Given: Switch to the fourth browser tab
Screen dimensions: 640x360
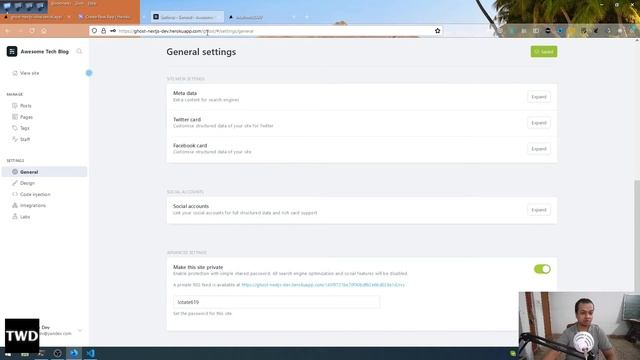Looking at the screenshot, I should coord(262,18).
